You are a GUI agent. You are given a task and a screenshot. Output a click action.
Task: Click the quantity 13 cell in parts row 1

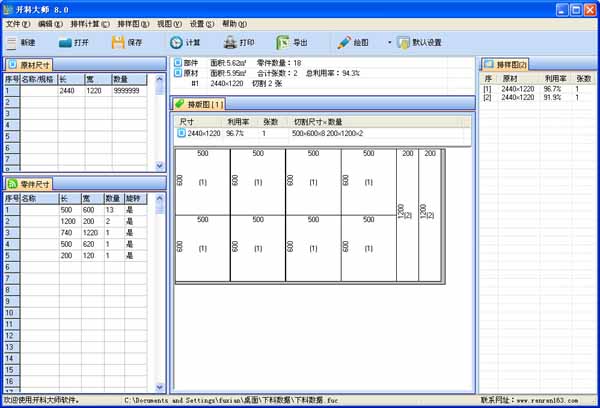click(x=114, y=210)
